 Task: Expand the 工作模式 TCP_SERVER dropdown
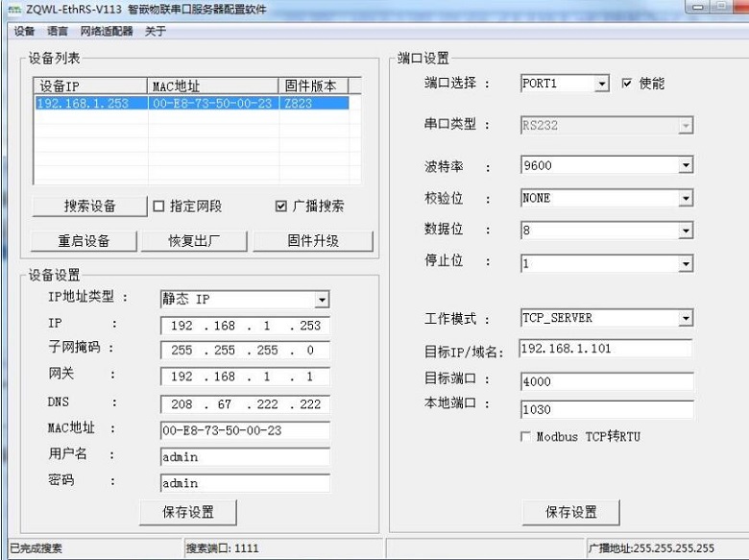coord(686,318)
